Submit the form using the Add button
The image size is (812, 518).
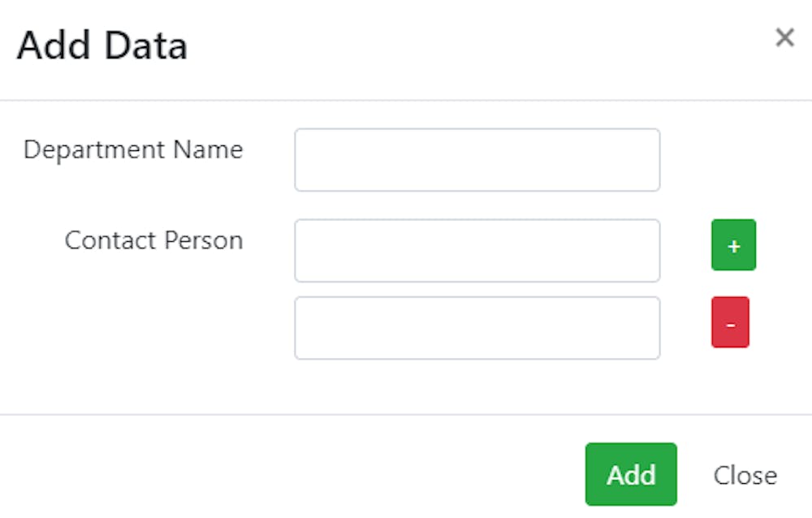630,475
